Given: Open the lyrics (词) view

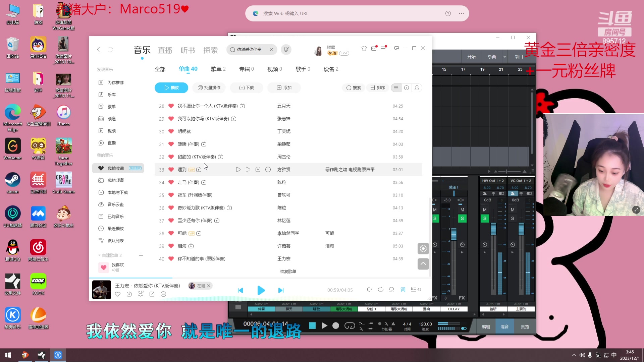Looking at the screenshot, I should [402, 290].
